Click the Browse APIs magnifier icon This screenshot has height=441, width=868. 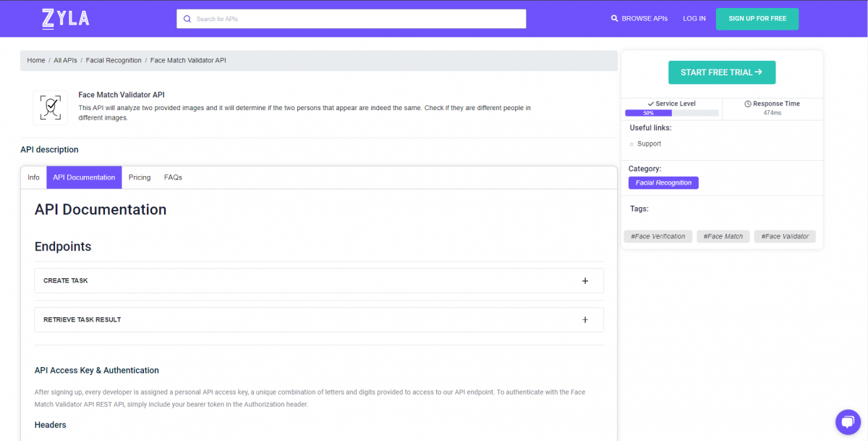[616, 18]
